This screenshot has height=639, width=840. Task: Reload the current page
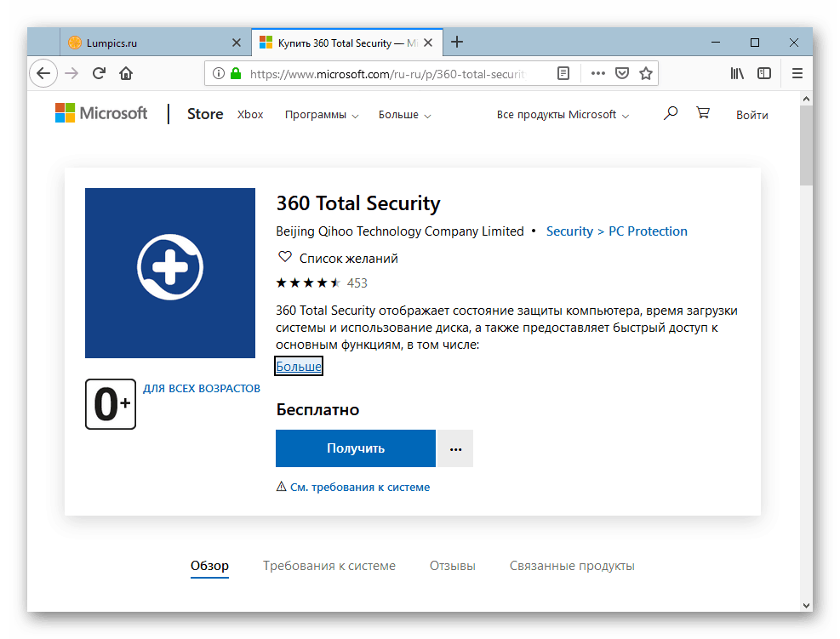pyautogui.click(x=99, y=73)
